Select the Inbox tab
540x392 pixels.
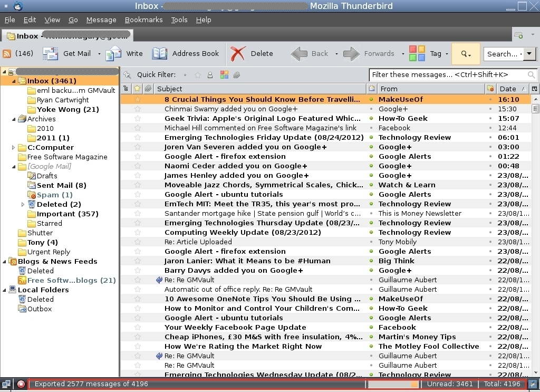tap(68, 35)
